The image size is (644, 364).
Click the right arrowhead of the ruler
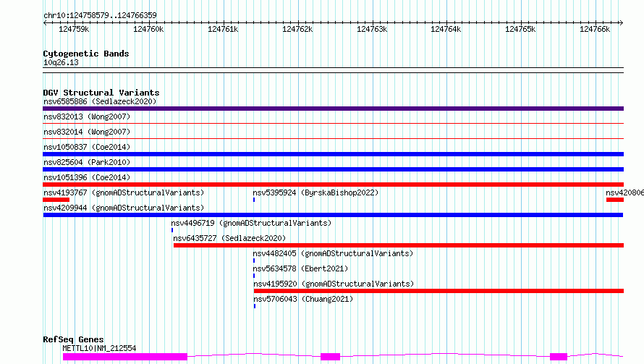click(x=622, y=23)
